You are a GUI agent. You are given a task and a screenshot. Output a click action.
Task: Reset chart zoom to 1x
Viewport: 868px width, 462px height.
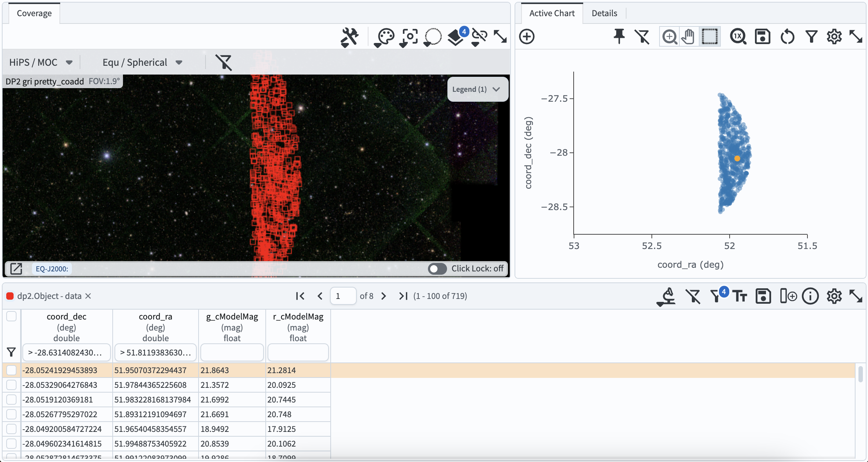(738, 37)
